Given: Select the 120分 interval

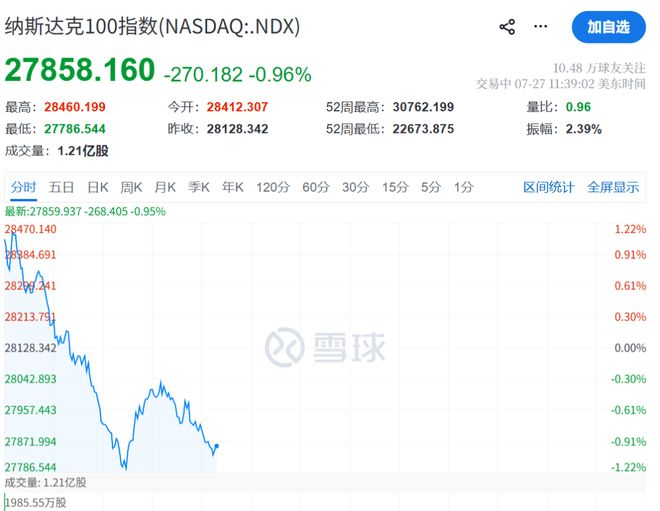Looking at the screenshot, I should [x=273, y=187].
